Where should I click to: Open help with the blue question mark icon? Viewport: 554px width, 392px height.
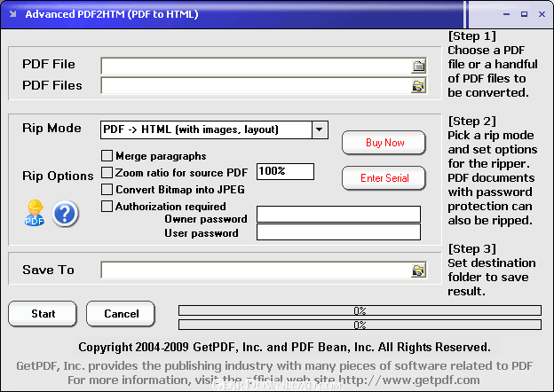pyautogui.click(x=65, y=214)
